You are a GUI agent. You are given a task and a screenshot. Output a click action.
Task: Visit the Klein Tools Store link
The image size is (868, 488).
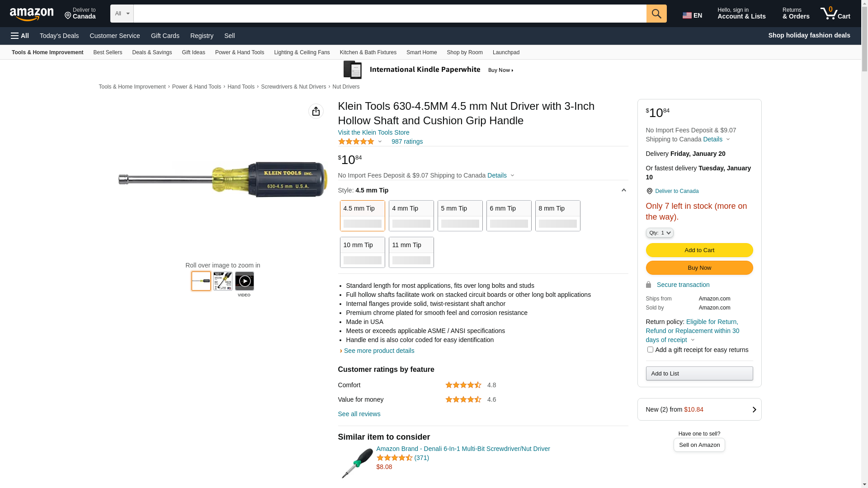373,132
